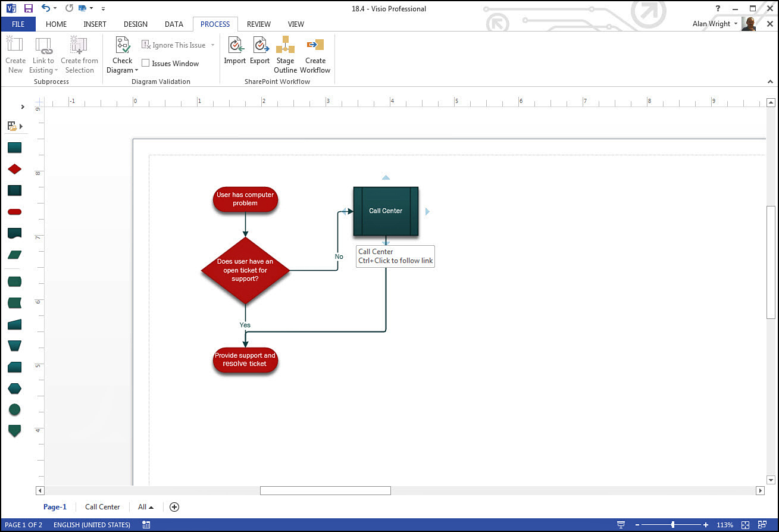779x532 pixels.
Task: Insert a new page with the plus button
Action: tap(174, 507)
